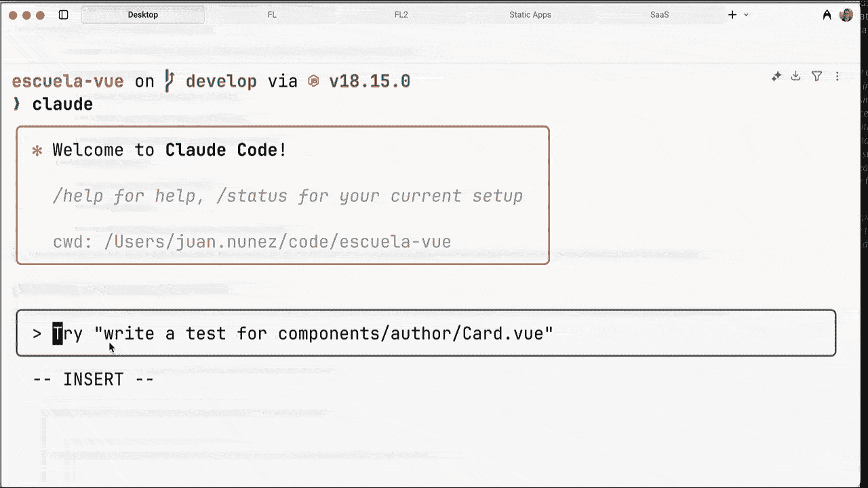Click the Node.js hexagon icon
868x488 pixels.
point(313,82)
